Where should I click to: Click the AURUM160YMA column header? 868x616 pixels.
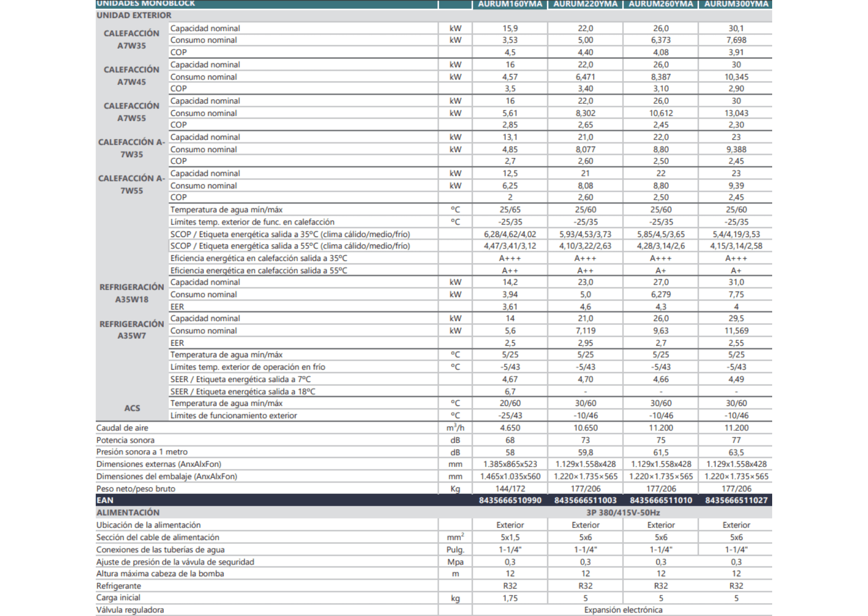tap(510, 4)
